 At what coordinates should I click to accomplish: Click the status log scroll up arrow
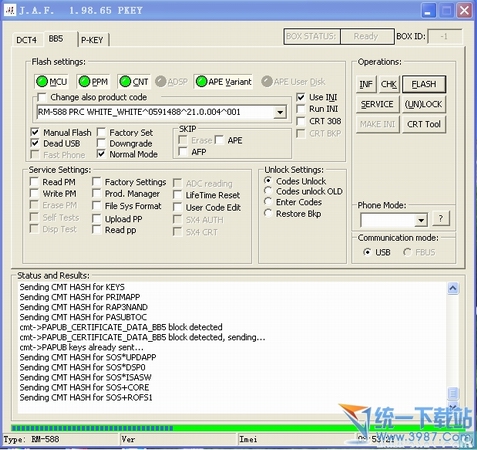coord(453,288)
